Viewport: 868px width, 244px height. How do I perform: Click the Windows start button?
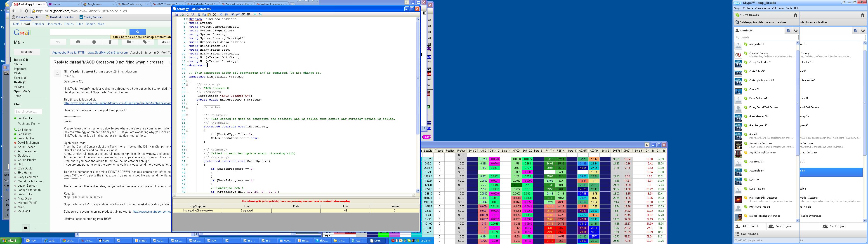[10, 241]
